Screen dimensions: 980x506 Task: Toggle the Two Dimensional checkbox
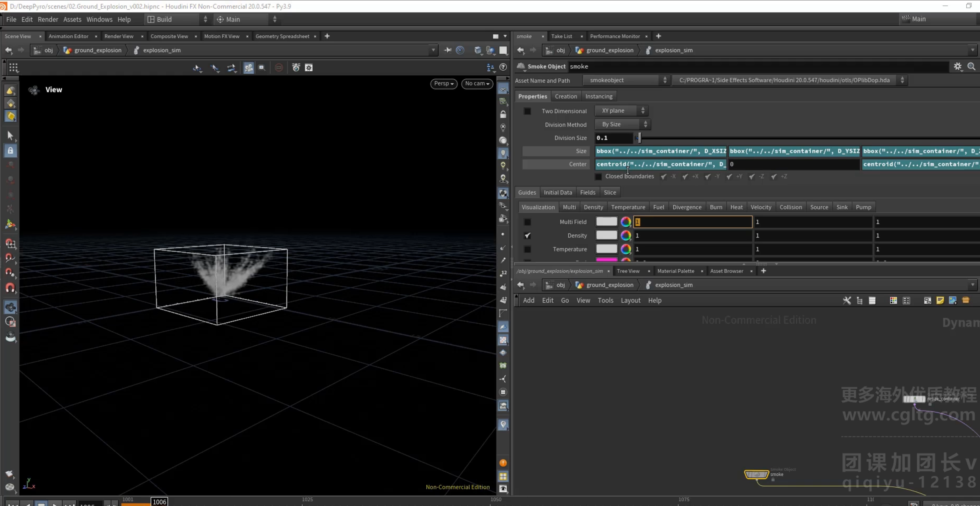coord(527,111)
